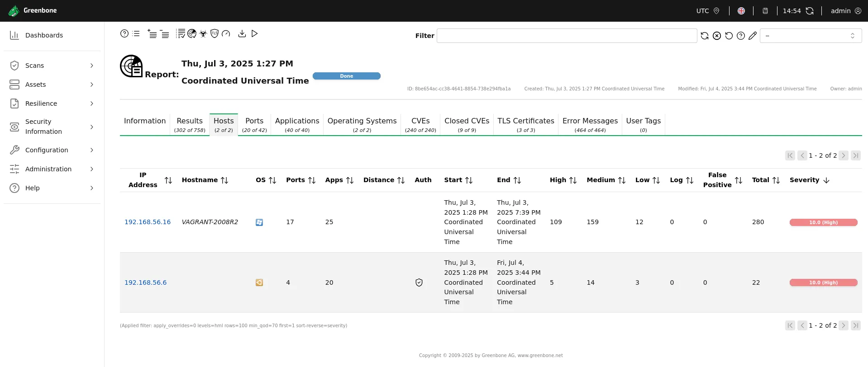
Task: Go to next page, top pagination
Action: (x=844, y=155)
